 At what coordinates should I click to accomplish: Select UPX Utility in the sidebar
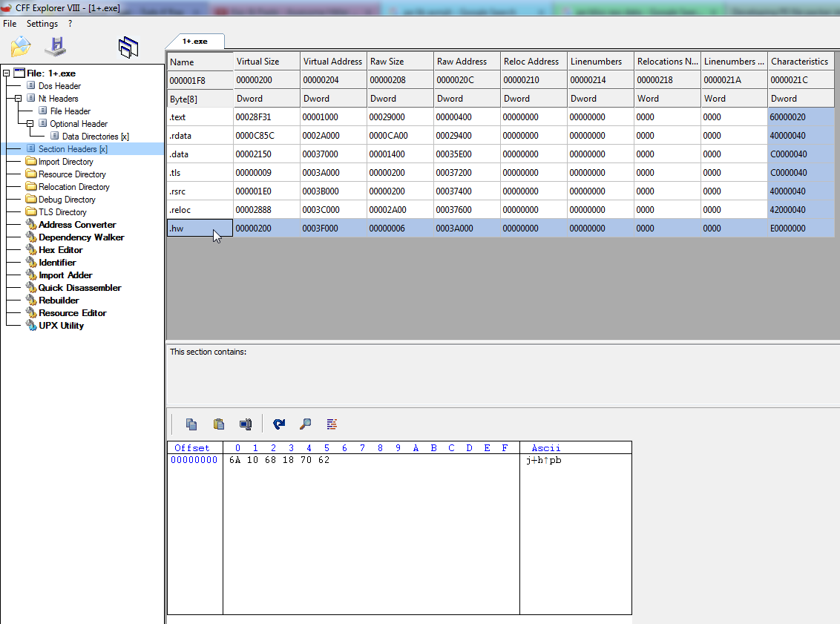(x=61, y=326)
